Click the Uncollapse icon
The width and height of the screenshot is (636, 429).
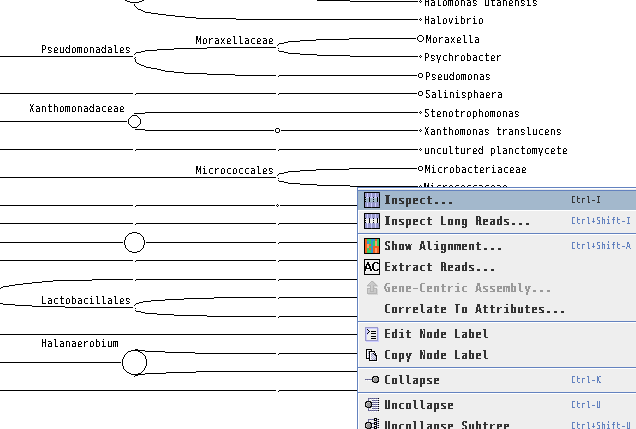click(372, 405)
